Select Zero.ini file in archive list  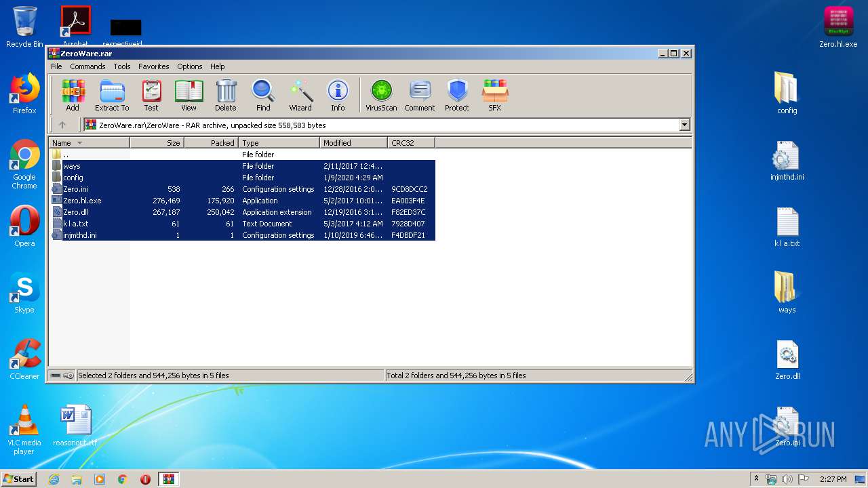[x=242, y=189]
